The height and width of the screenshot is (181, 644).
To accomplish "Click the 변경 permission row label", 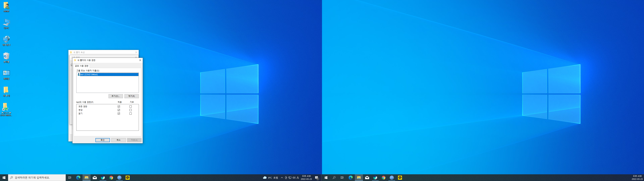I will point(80,110).
